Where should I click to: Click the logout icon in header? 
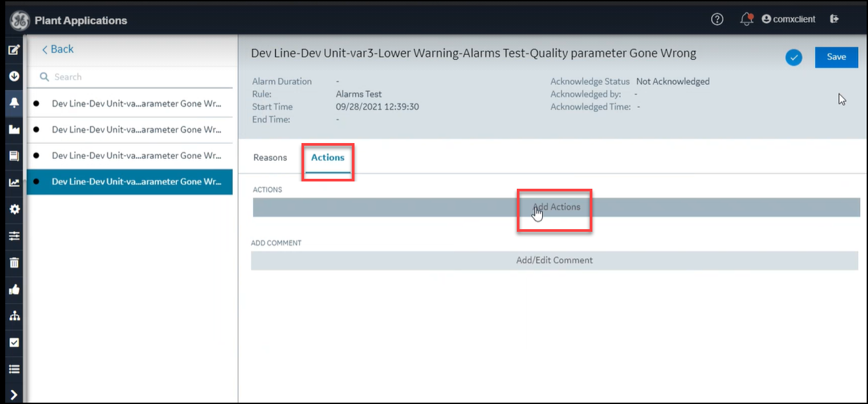tap(834, 19)
